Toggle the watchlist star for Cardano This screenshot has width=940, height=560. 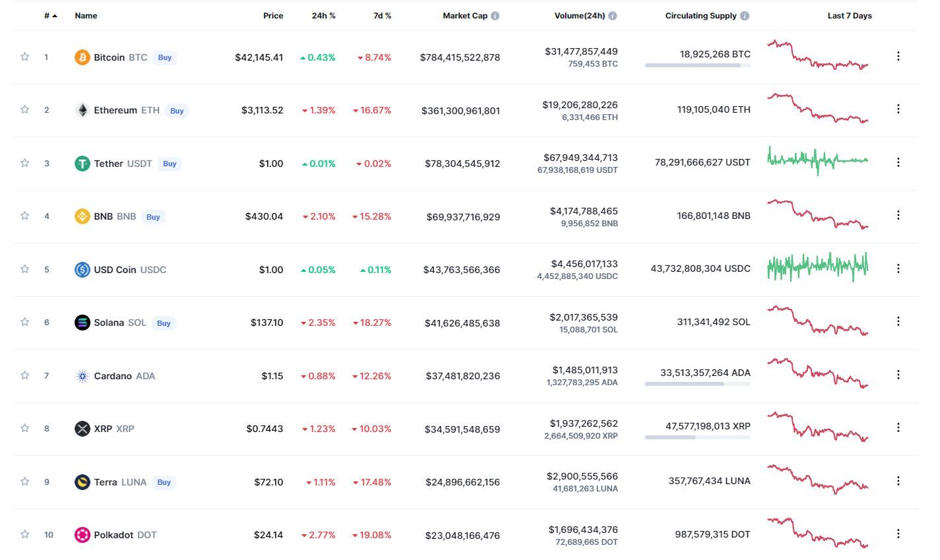pyautogui.click(x=25, y=375)
